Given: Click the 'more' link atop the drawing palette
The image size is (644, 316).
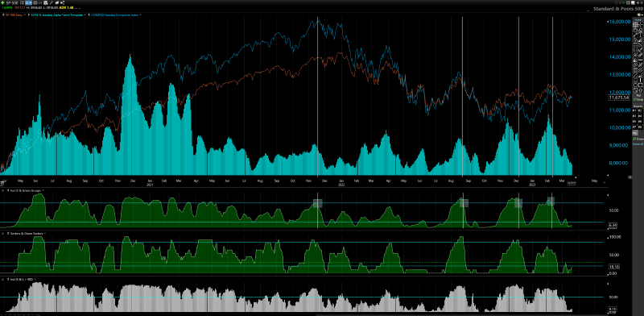Looking at the screenshot, I should tap(638, 20).
